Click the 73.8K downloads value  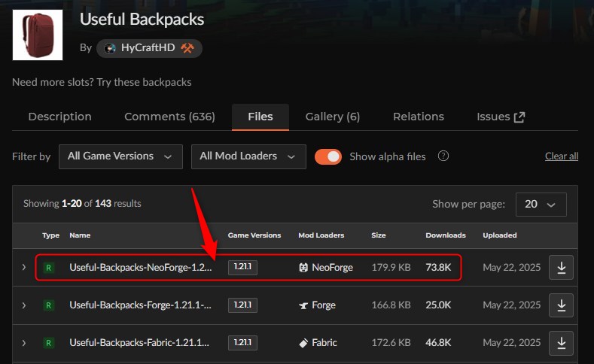pyautogui.click(x=438, y=268)
